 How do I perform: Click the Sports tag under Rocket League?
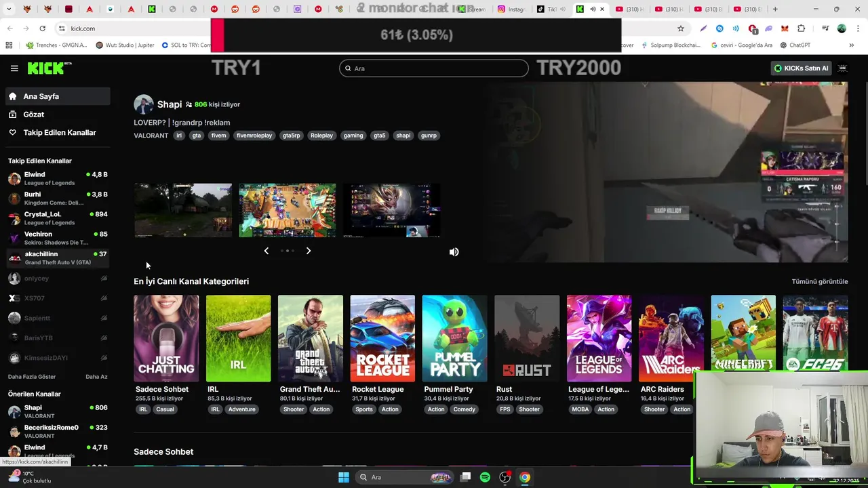pyautogui.click(x=364, y=409)
